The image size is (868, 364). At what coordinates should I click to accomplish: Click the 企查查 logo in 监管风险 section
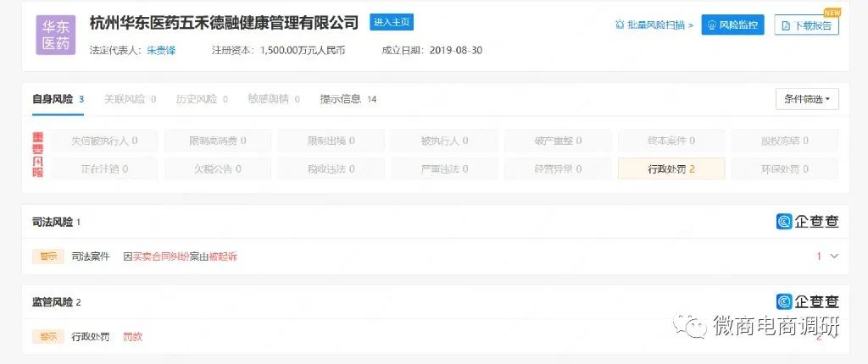(808, 301)
